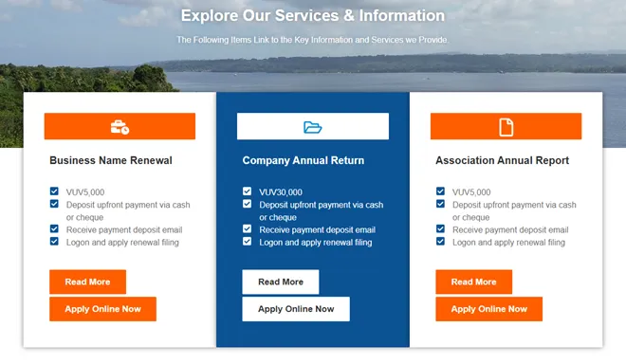The width and height of the screenshot is (626, 364).
Task: Apply Online Now for Association Annual Report
Action: [489, 309]
